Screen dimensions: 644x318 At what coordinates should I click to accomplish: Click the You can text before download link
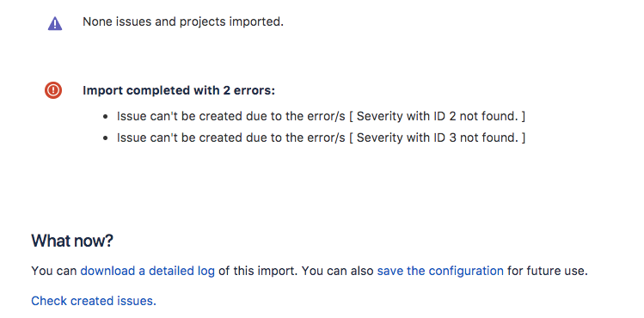point(54,272)
